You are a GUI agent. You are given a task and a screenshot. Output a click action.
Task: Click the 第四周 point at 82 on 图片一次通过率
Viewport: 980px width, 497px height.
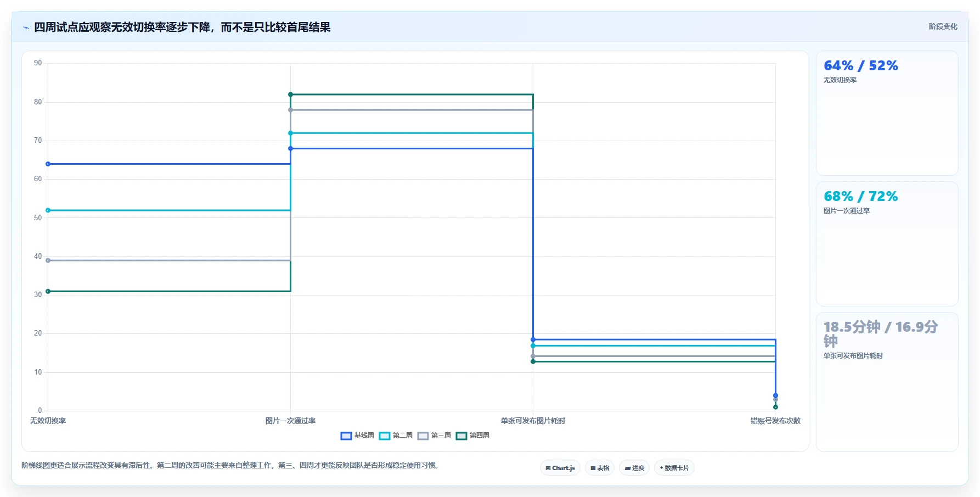click(291, 94)
